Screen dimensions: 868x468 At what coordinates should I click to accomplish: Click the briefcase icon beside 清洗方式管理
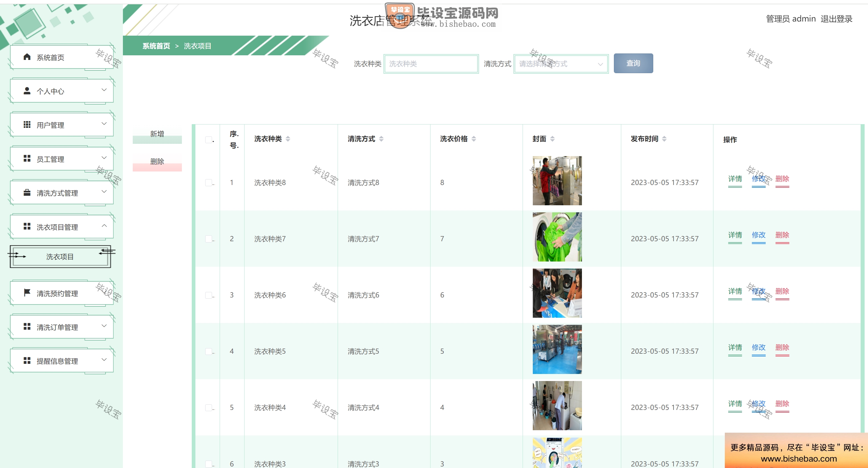pos(27,192)
